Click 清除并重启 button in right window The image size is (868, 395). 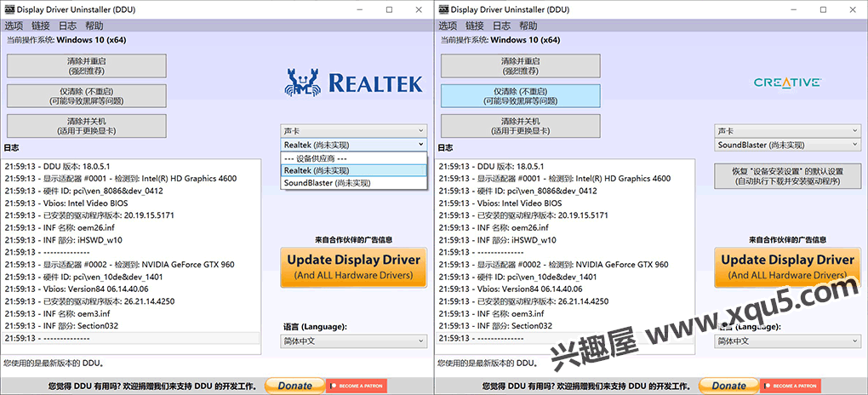tap(520, 66)
